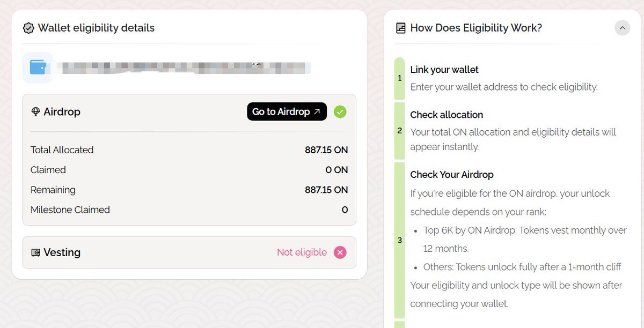Click the Remaining 887.15 ON value

(x=326, y=190)
